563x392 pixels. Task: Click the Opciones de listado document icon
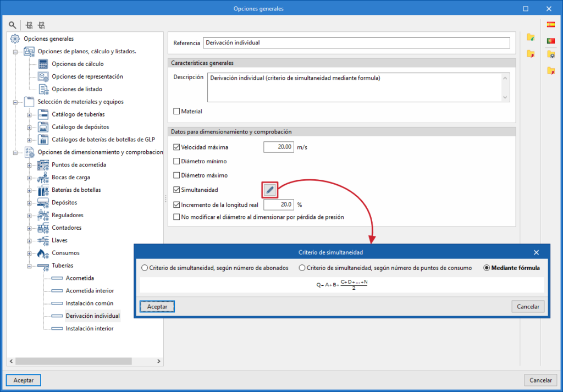click(43, 89)
